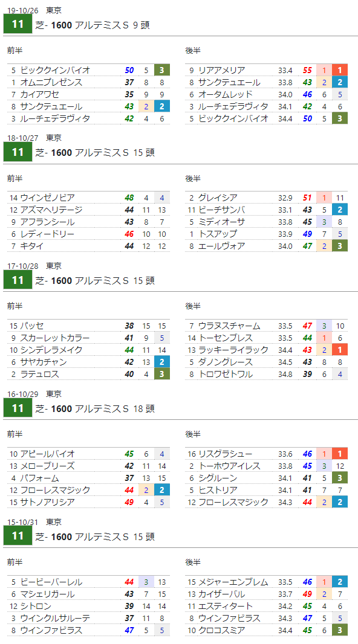The image size is (358, 644).
Task: Click the 前半 heading of 2019 race
Action: point(15,50)
